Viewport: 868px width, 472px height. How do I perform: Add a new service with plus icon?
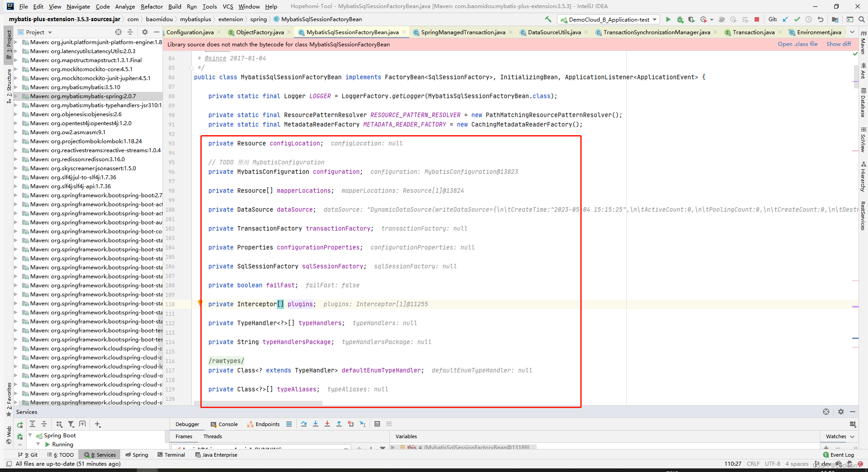(98, 424)
